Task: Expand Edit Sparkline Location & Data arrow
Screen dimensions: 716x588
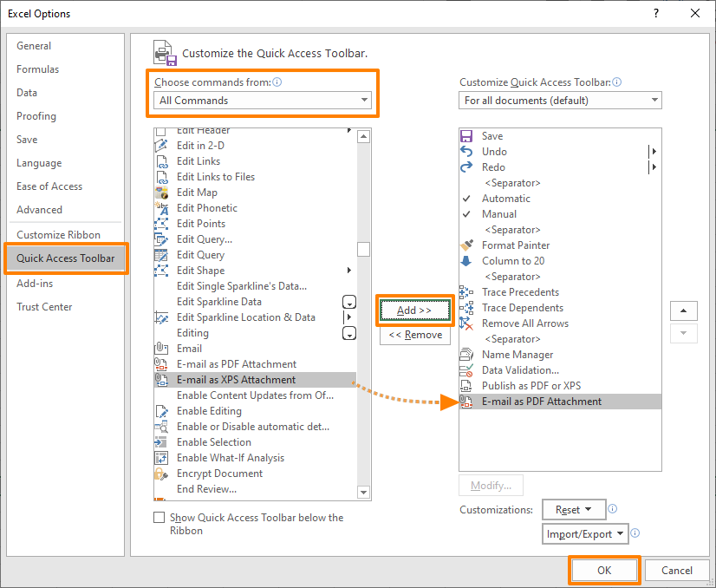Action: tap(348, 317)
